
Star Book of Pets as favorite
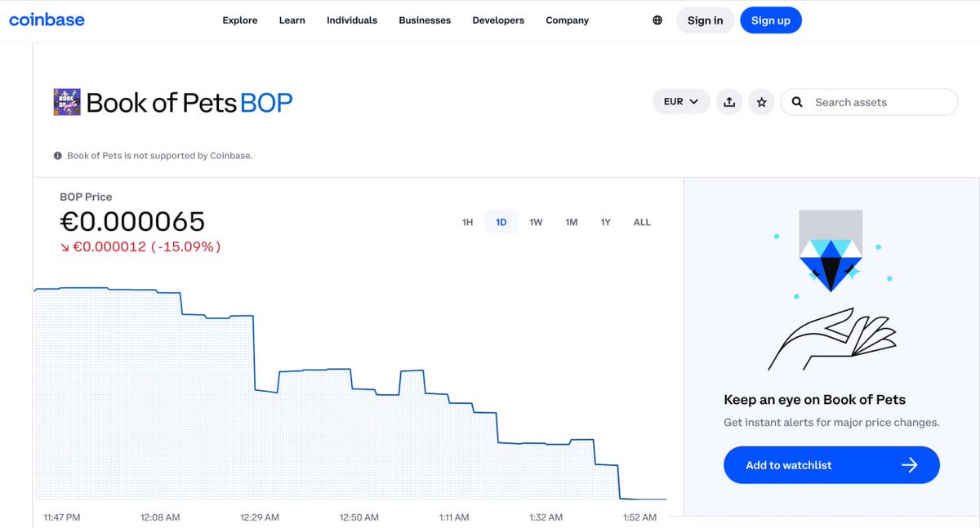coord(762,102)
